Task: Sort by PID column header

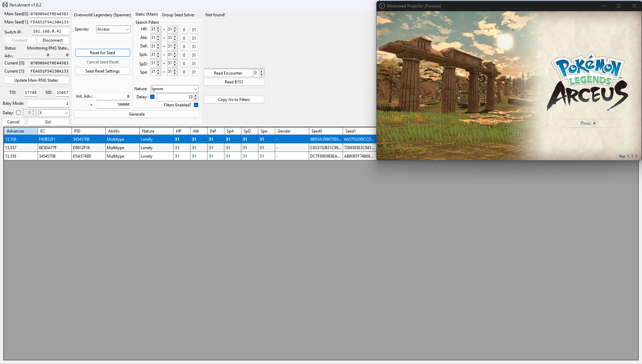Action: [88, 131]
